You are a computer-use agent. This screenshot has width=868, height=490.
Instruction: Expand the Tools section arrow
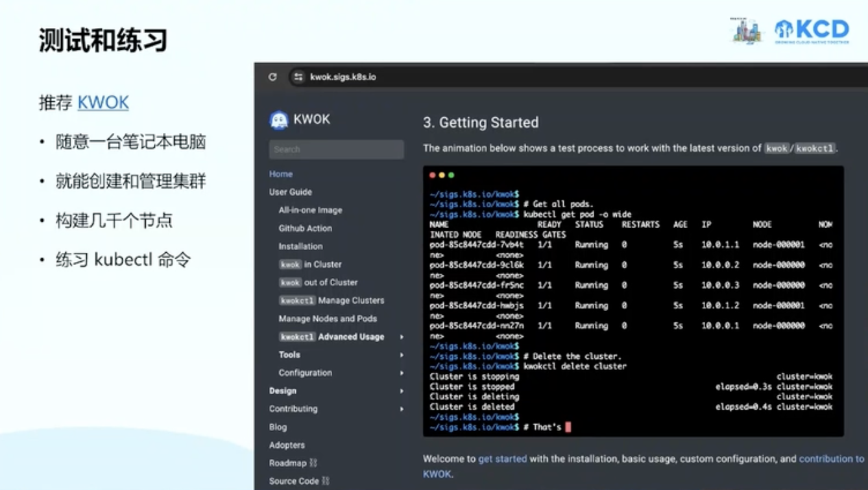pyautogui.click(x=402, y=355)
